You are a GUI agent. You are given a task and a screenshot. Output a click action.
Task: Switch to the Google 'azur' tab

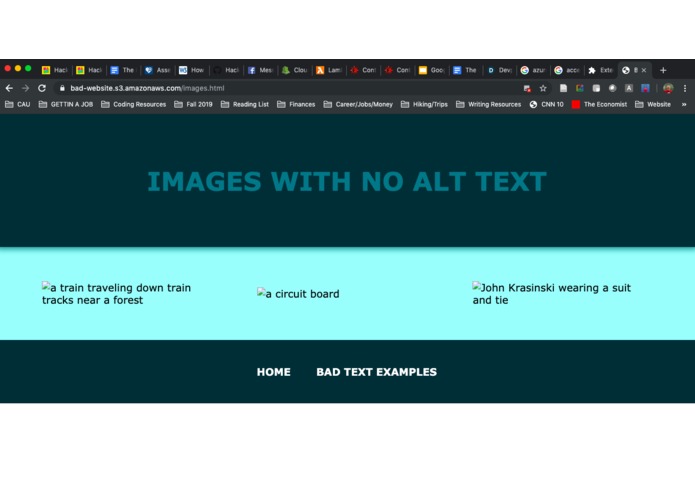(534, 70)
